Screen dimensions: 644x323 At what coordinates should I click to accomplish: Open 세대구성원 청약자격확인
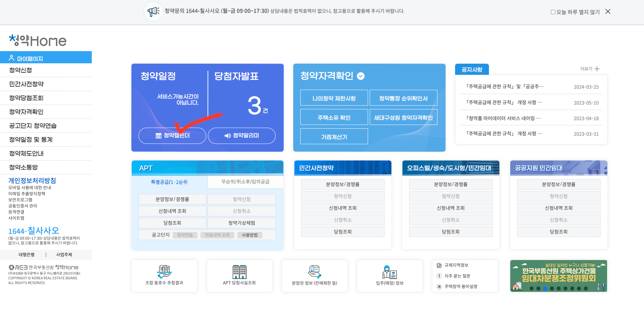pyautogui.click(x=404, y=117)
